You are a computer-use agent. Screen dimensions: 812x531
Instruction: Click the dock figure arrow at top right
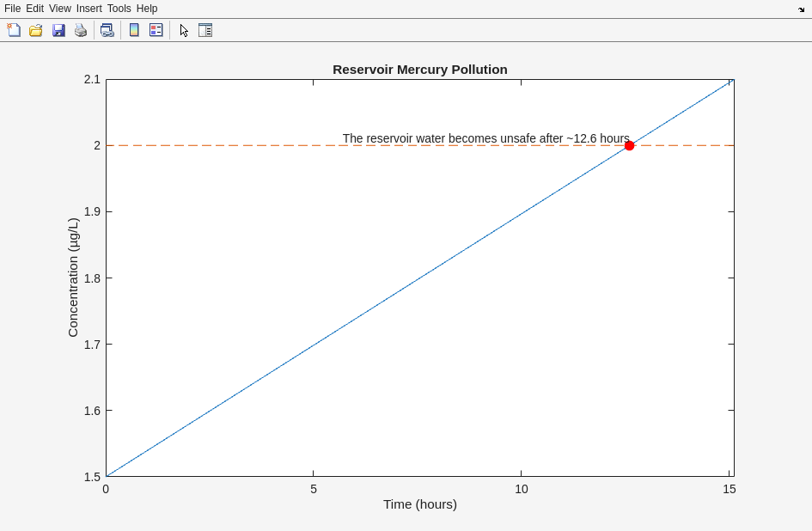(x=801, y=9)
